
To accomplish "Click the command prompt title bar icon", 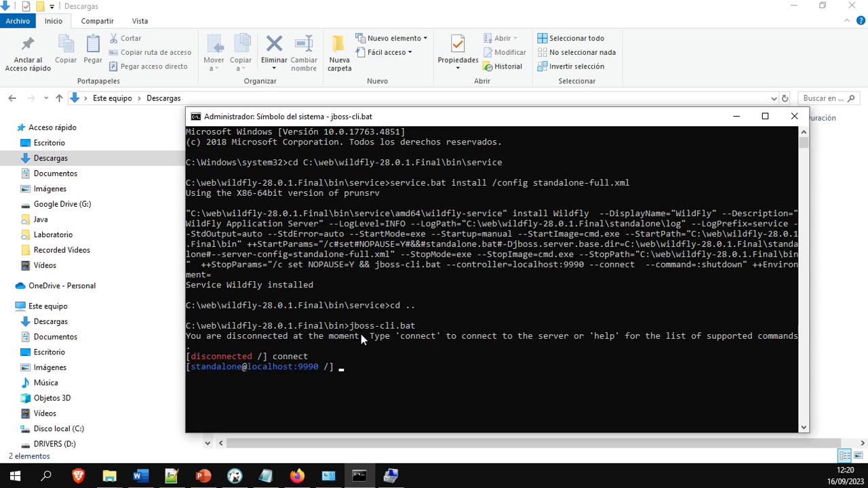I will tap(195, 117).
